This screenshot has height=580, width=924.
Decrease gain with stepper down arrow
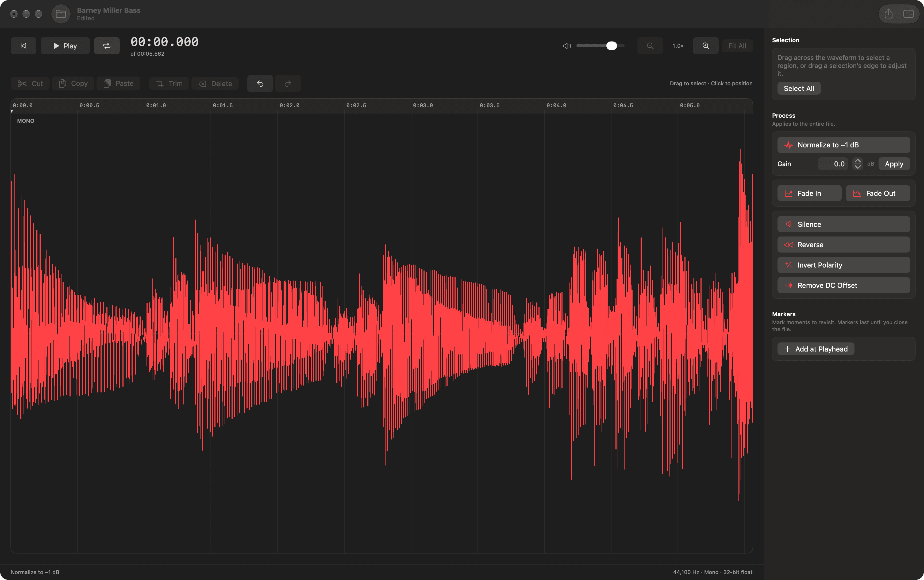coord(858,167)
